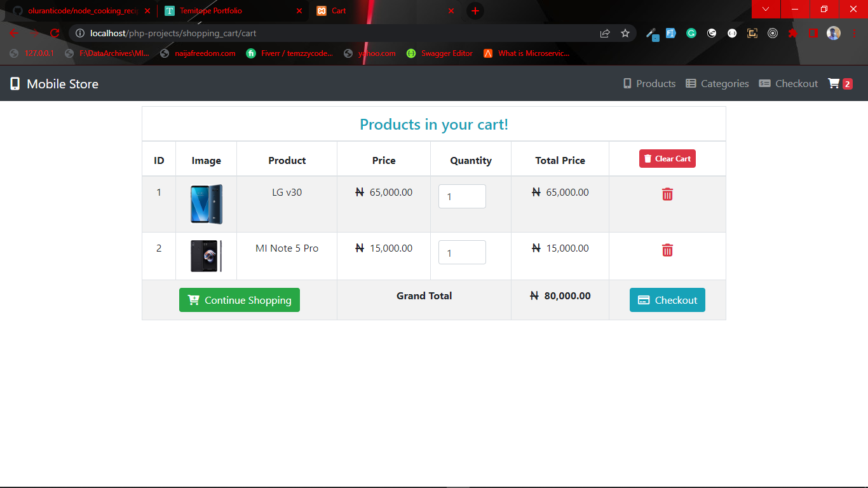Open the extensions puzzle icon
Screen dimensions: 868x488
793,33
